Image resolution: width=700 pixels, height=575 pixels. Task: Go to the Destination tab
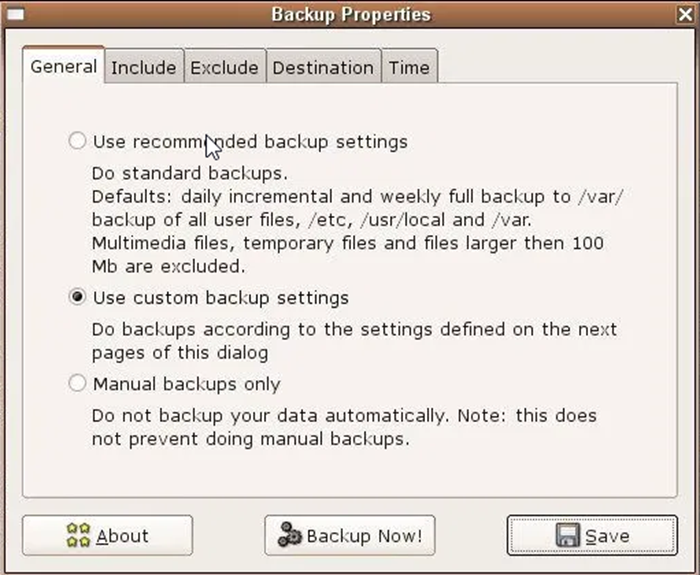point(323,67)
